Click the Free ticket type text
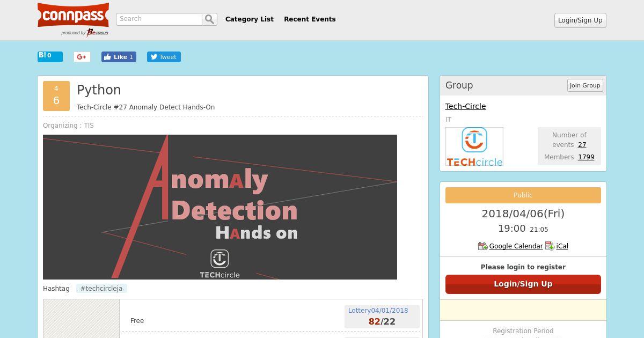The height and width of the screenshot is (338, 644). pyautogui.click(x=137, y=321)
